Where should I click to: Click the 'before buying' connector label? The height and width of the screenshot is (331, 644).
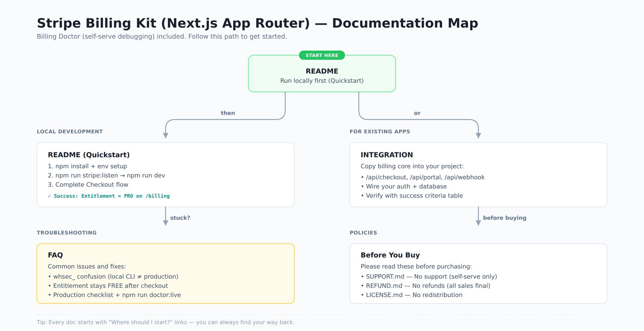[504, 218]
